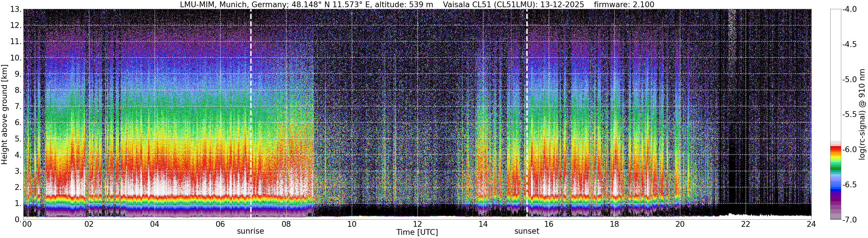868x238 pixels.
Task: Click the red band of the colorbar
Action: [836, 148]
